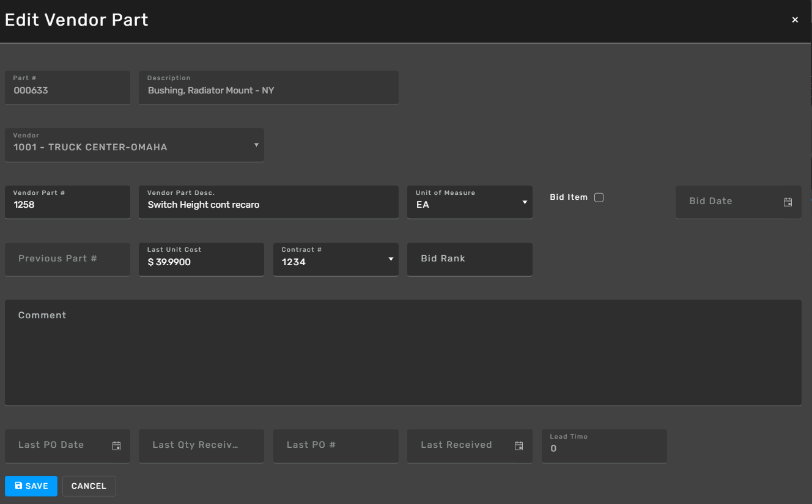
Task: Click the Last PO # field
Action: [x=336, y=445]
